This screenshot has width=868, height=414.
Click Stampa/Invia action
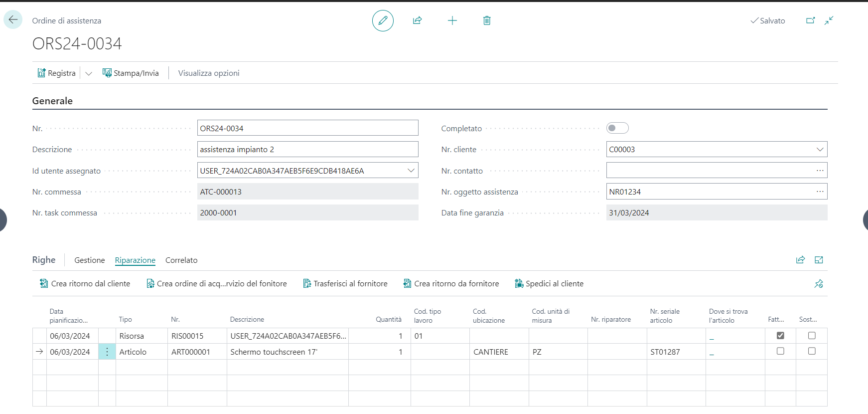click(131, 73)
